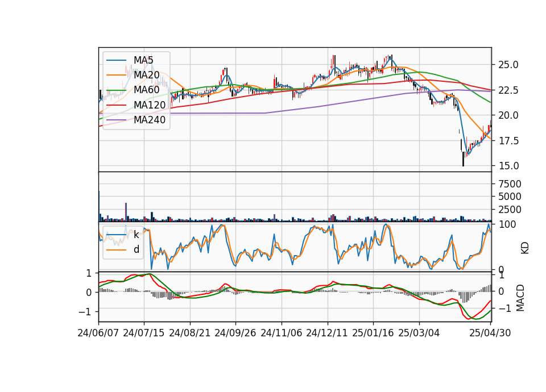
Task: Click the d legend label in KD panel
Action: pyautogui.click(x=136, y=250)
